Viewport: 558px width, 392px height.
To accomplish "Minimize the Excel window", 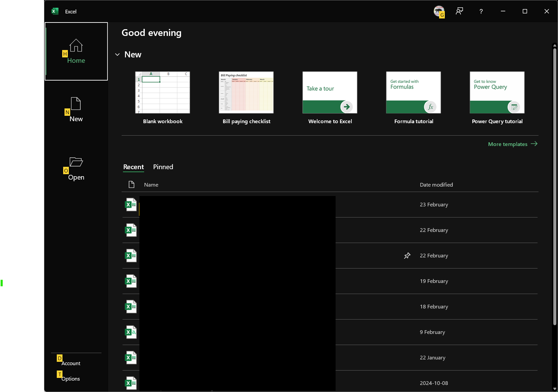I will (x=503, y=11).
